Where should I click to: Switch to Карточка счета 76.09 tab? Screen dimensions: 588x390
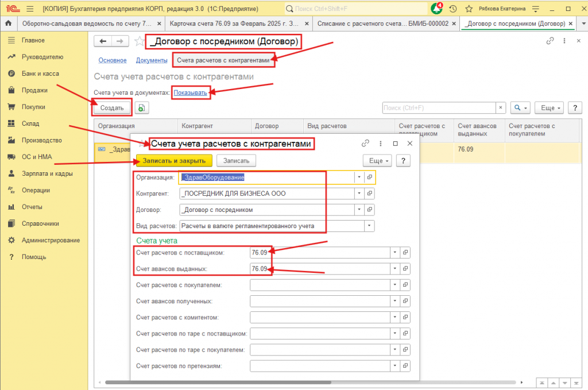[x=234, y=24]
